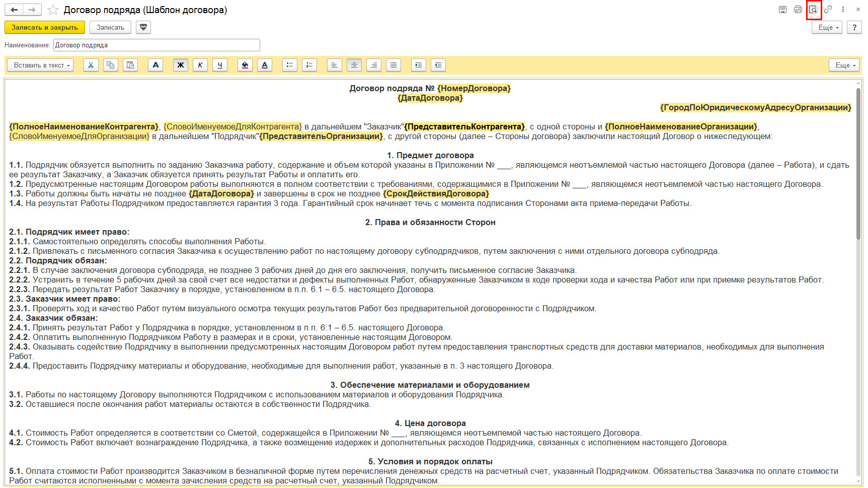
Task: Get a link with the chain icon
Action: [828, 10]
